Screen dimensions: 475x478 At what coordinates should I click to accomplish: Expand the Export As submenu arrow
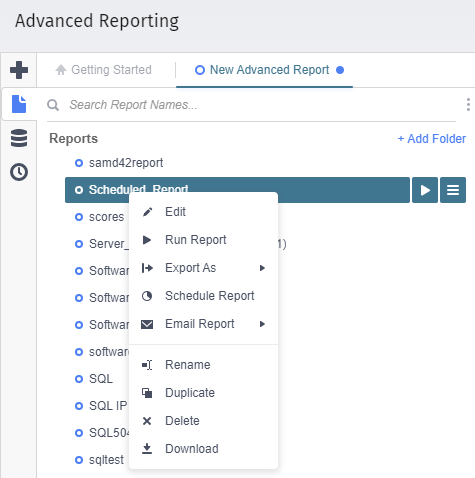click(x=262, y=268)
